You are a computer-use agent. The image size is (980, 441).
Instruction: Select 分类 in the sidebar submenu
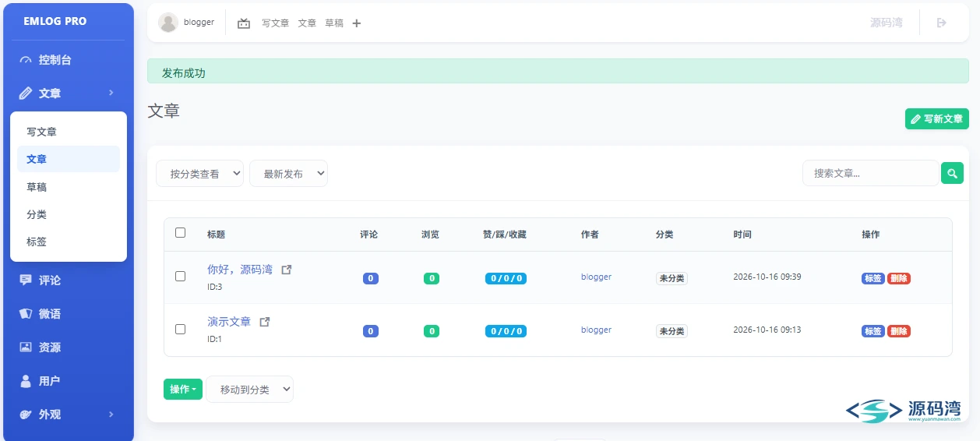point(69,214)
